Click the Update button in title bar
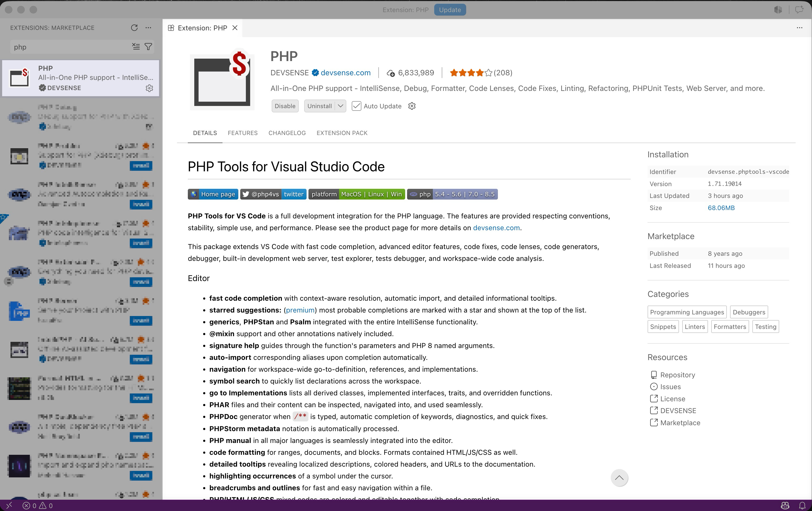The width and height of the screenshot is (812, 511). [450, 10]
